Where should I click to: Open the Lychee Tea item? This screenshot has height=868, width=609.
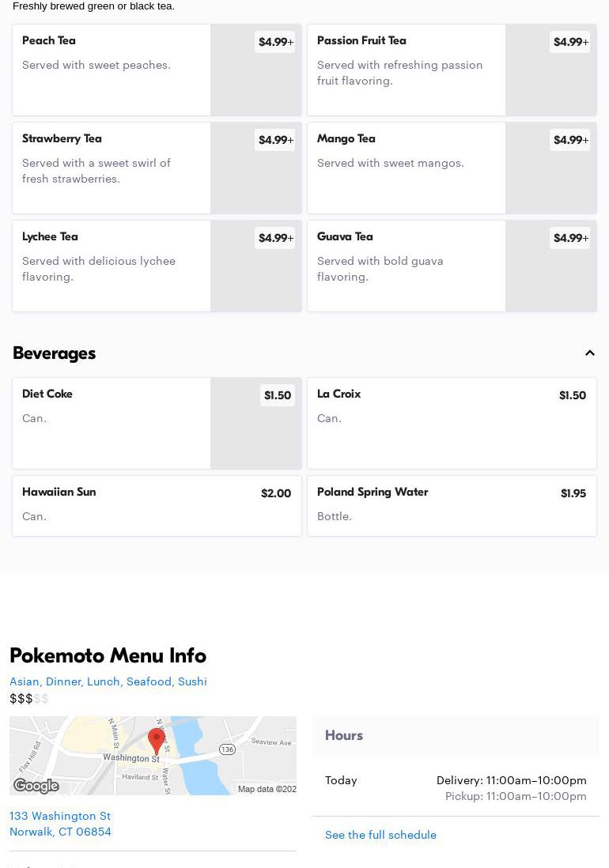coord(157,266)
